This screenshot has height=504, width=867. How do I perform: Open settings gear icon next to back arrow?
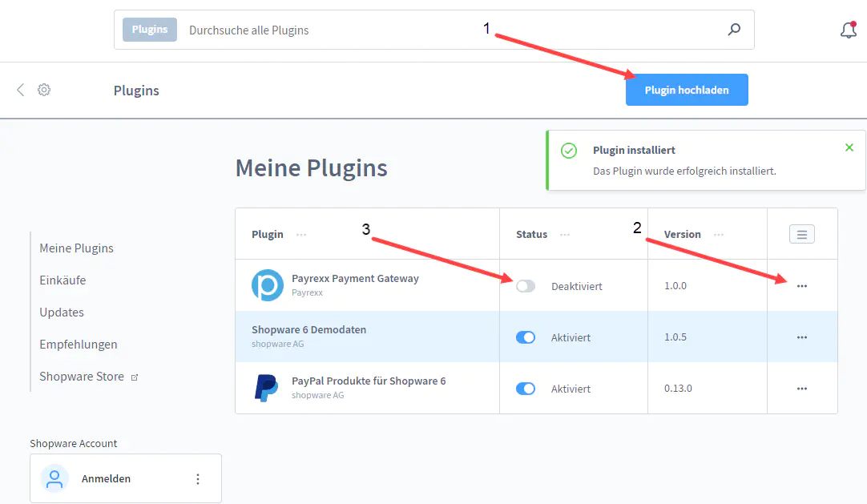44,90
